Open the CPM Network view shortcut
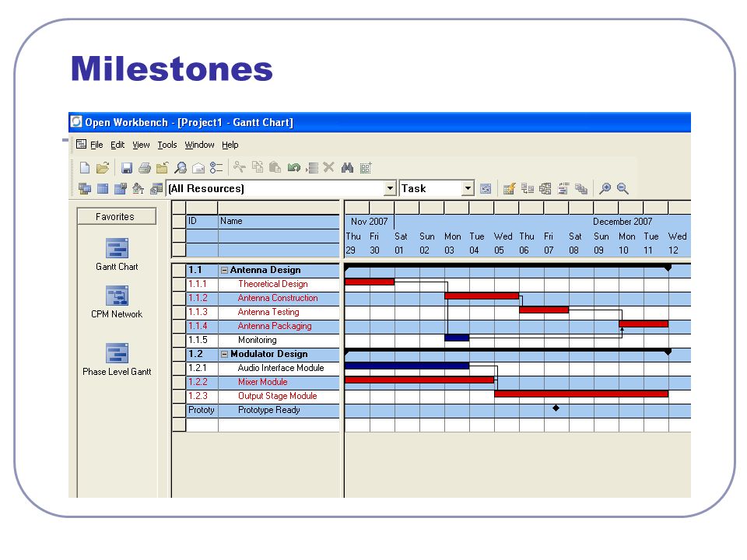This screenshot has height=560, width=747. coord(117,302)
